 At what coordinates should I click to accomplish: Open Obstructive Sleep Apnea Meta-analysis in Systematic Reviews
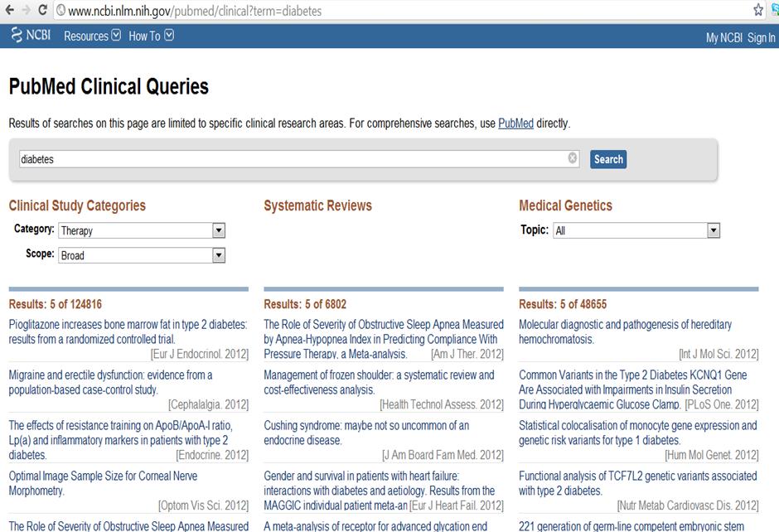click(x=384, y=339)
